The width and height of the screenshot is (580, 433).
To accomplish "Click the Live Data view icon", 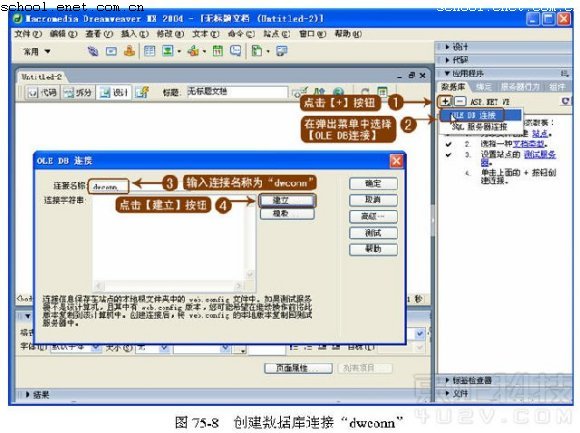I will (142, 92).
